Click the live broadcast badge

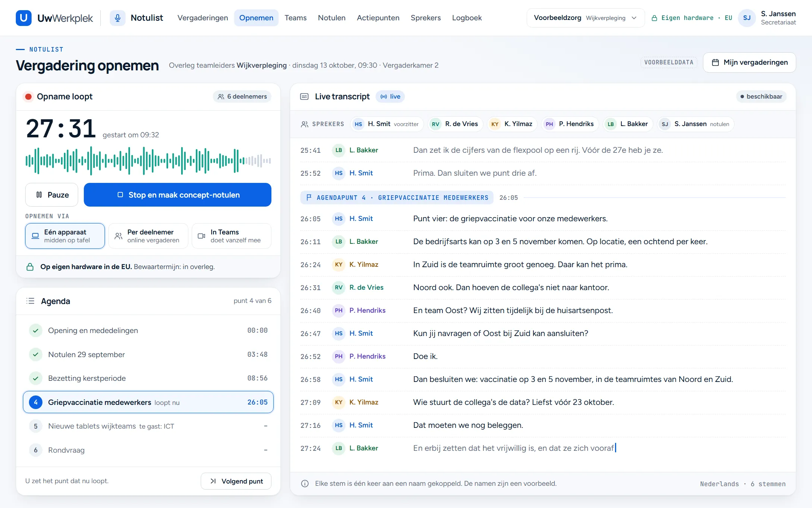coord(390,97)
